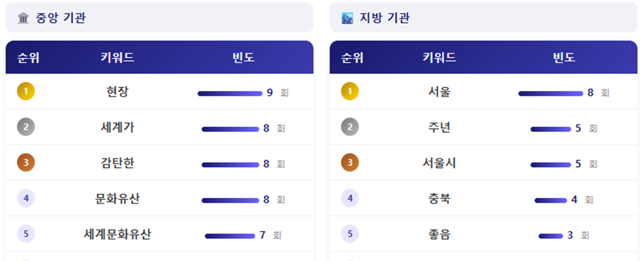Viewport: 644px width, 261px height.
Task: Click gold rank 1 badge beside 서울
Action: [350, 92]
